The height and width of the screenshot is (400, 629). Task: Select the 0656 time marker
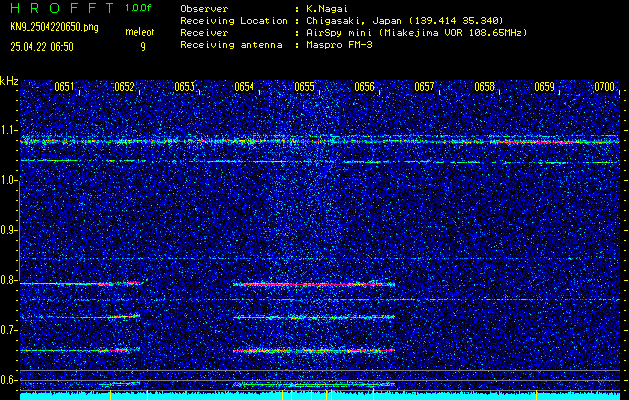[364, 87]
